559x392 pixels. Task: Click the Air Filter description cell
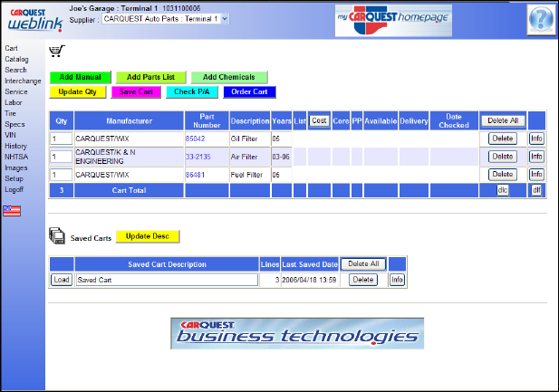coord(249,157)
